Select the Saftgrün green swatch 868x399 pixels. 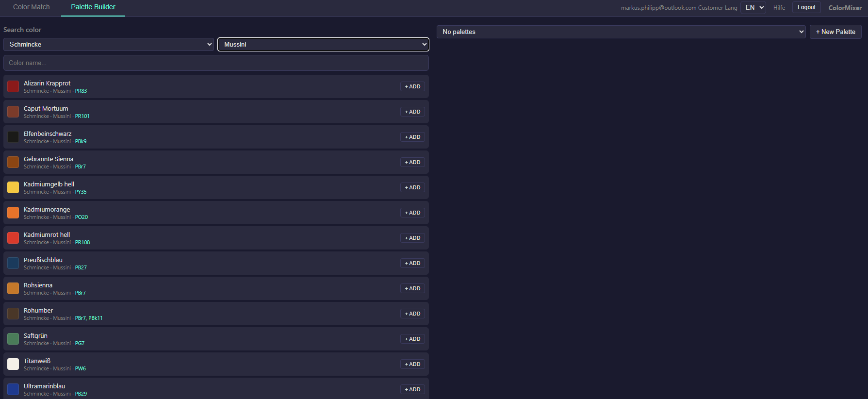point(13,339)
